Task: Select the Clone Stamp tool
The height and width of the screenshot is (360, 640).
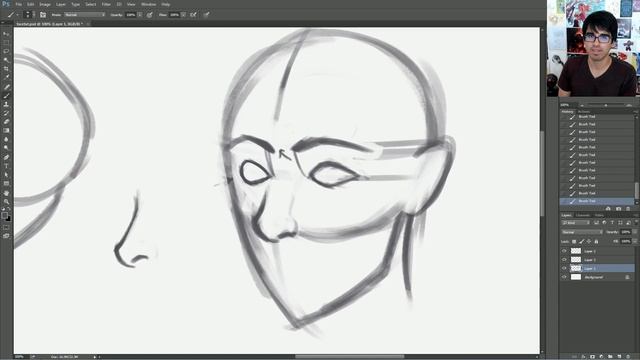Action: (x=6, y=104)
